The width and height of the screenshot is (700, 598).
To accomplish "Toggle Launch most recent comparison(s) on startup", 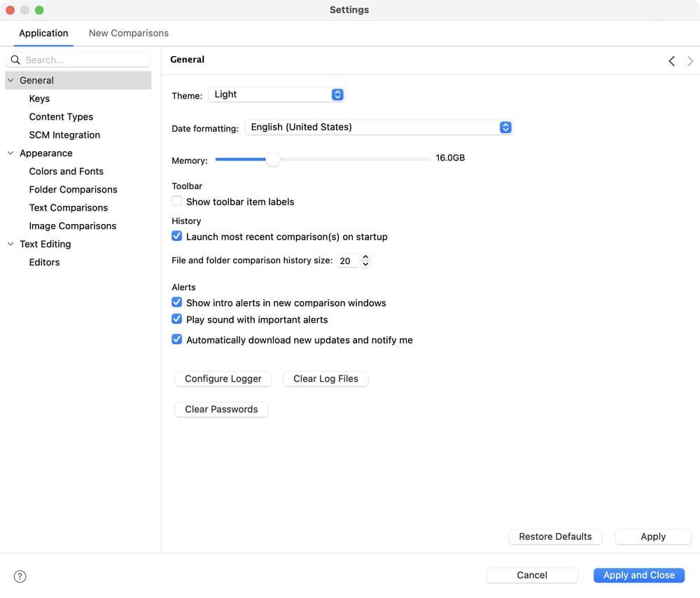I will (177, 236).
